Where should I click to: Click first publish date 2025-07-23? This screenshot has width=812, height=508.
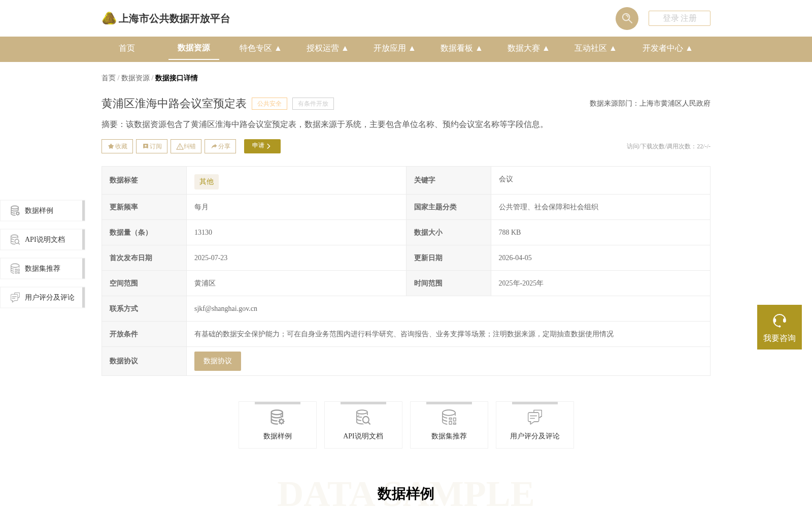(x=211, y=258)
